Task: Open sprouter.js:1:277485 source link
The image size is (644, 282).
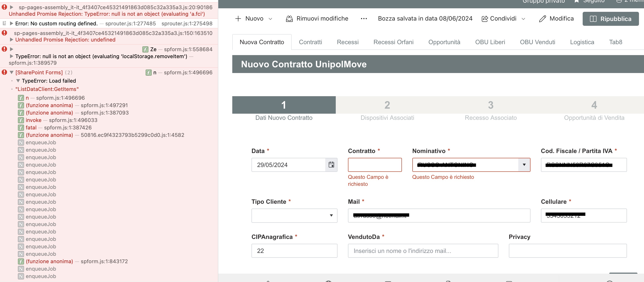Action: (131, 24)
